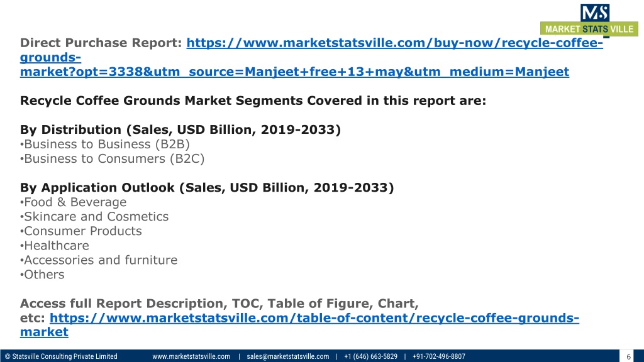Image resolution: width=644 pixels, height=362 pixels.
Task: Click the +1 (646) 663-5829 phone number
Action: click(x=370, y=356)
